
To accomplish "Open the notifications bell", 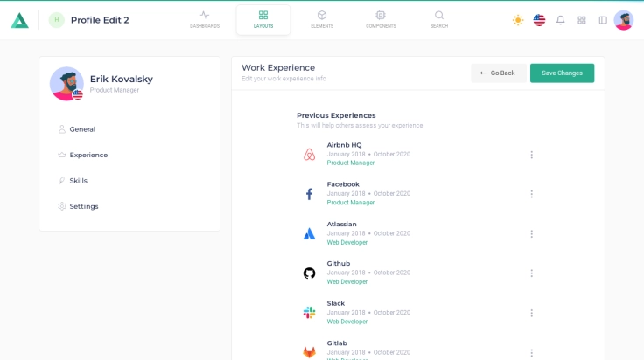I will tap(561, 20).
